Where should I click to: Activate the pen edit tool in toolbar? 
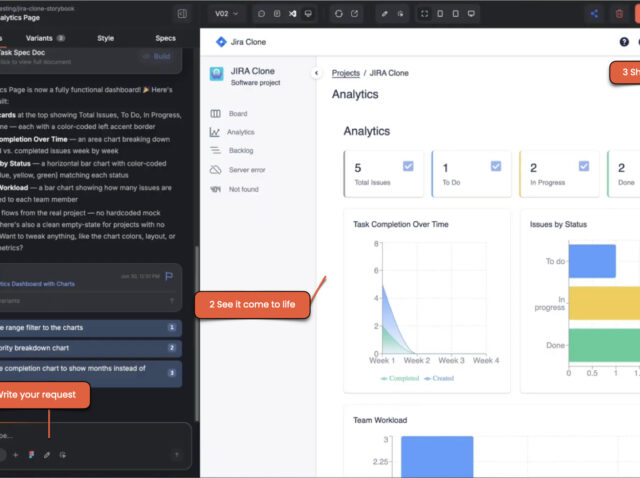click(x=384, y=14)
